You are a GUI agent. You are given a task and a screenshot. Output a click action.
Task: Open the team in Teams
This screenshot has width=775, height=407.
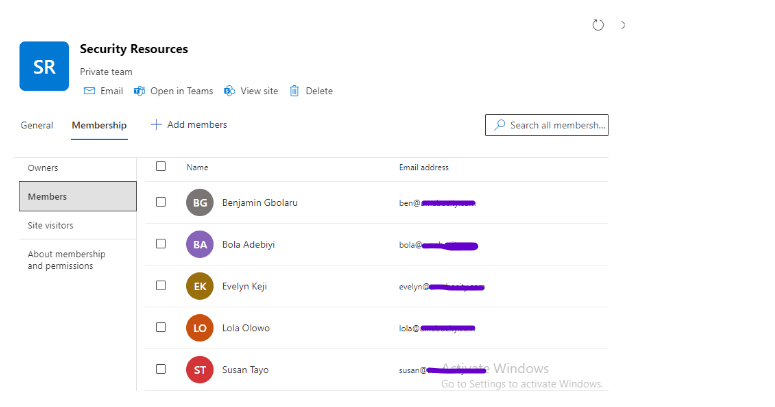(173, 91)
